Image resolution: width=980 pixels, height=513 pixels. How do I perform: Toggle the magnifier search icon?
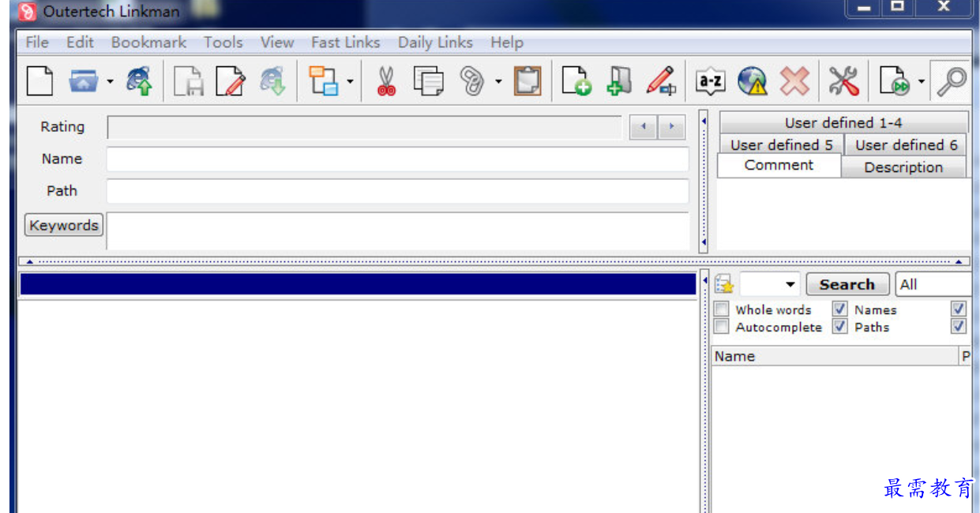point(952,81)
